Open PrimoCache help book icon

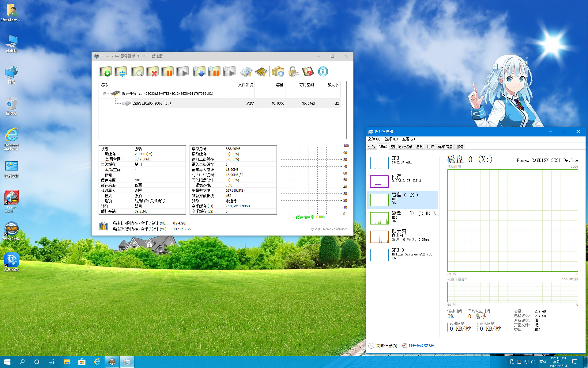tap(308, 71)
